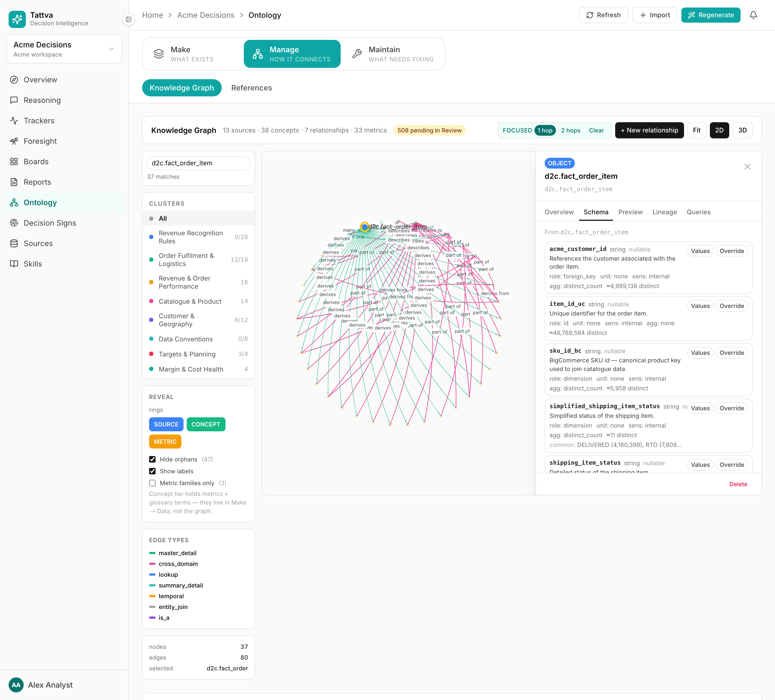Uncheck the Hide orphans checkbox

pos(152,459)
